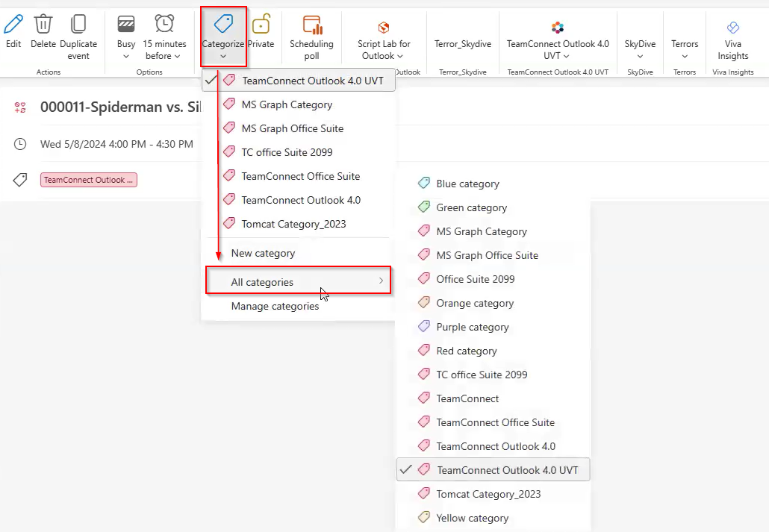Open the Script Lab for Outlook dropdown
Viewport: 769px width, 532px height.
(400, 57)
